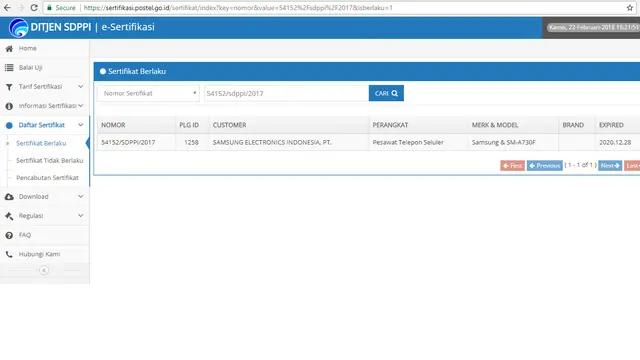Collapse the sidebar with the round arrow button
The height and width of the screenshot is (360, 640).
44,270
